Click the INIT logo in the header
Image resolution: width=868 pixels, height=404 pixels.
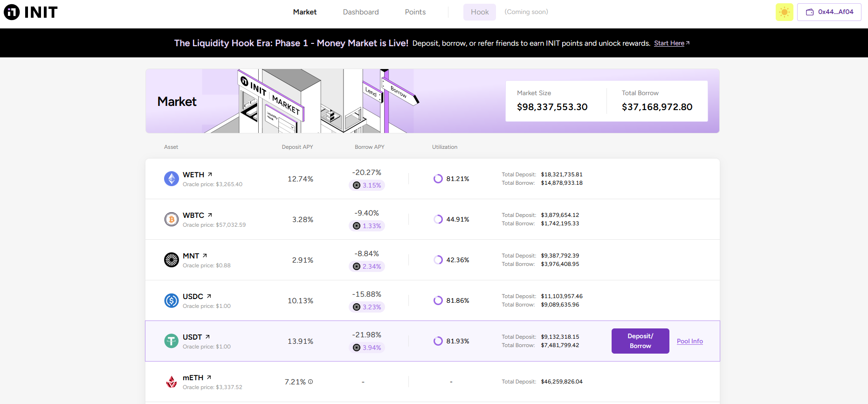(x=31, y=12)
